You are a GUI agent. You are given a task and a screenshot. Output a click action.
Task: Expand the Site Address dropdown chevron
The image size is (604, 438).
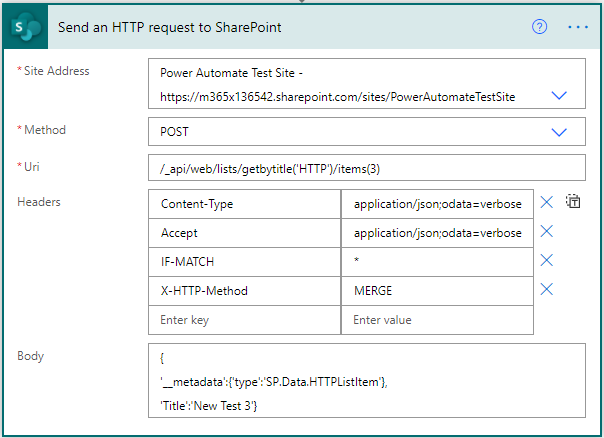pyautogui.click(x=559, y=95)
